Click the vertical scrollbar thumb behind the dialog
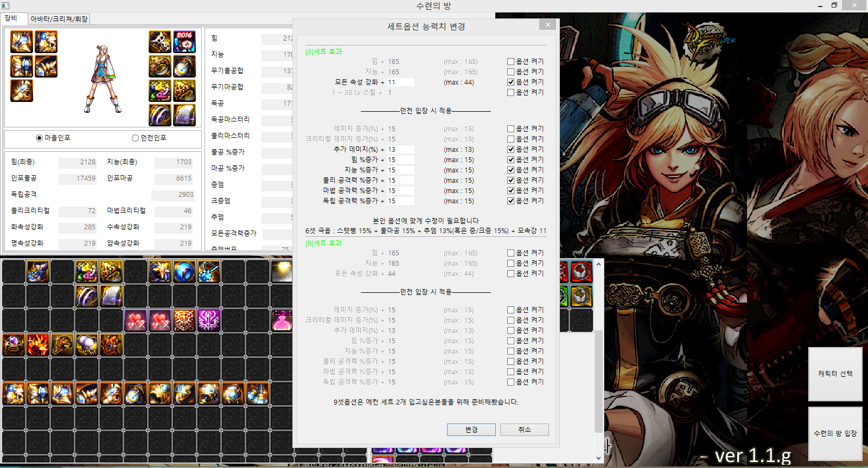This screenshot has width=868, height=468. click(599, 381)
